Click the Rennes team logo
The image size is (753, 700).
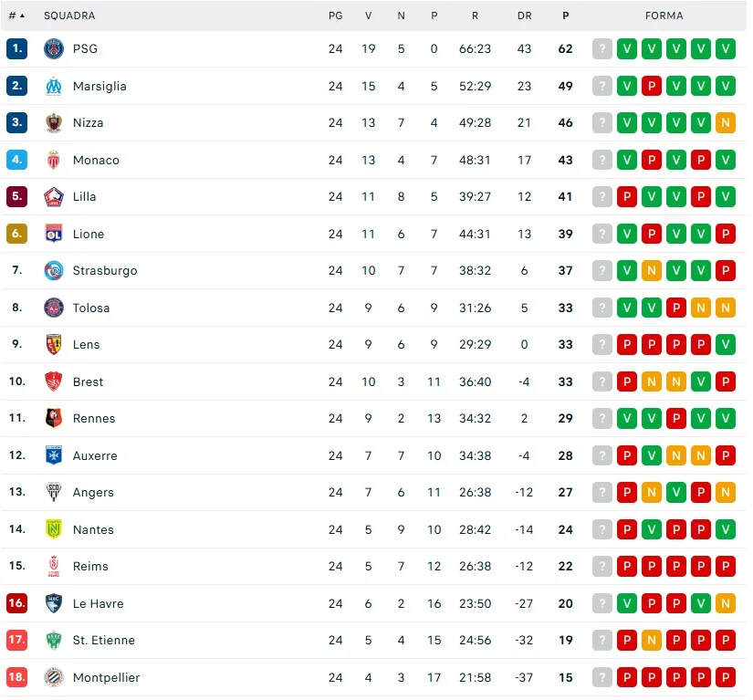click(x=54, y=419)
